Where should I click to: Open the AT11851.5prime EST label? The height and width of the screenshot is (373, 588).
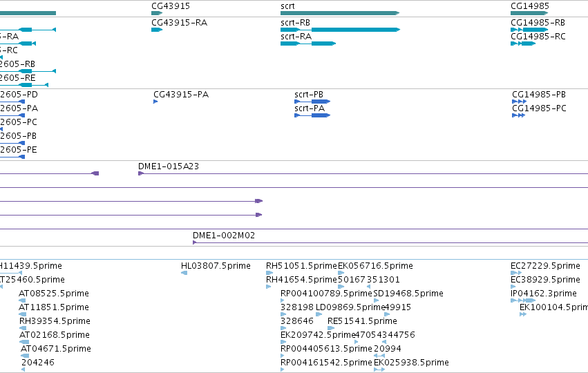pyautogui.click(x=54, y=307)
